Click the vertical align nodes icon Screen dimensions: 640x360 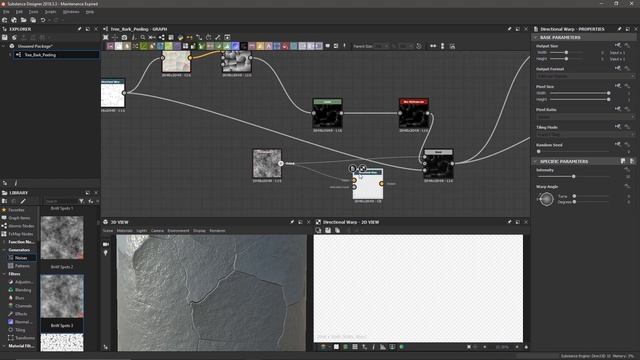442,46
